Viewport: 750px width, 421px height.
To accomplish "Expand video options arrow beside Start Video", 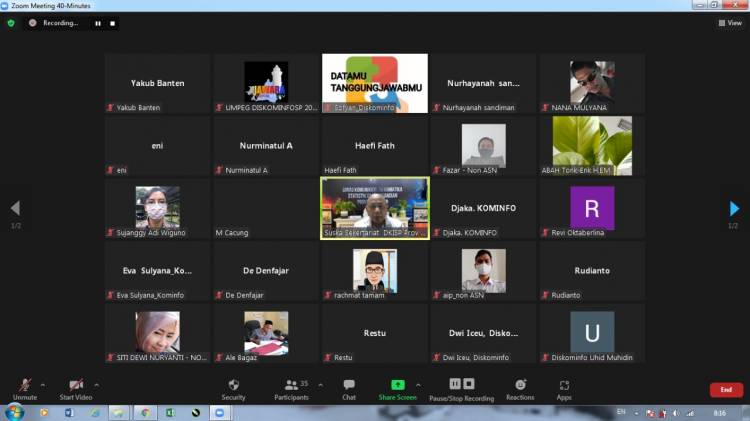I will coord(96,384).
